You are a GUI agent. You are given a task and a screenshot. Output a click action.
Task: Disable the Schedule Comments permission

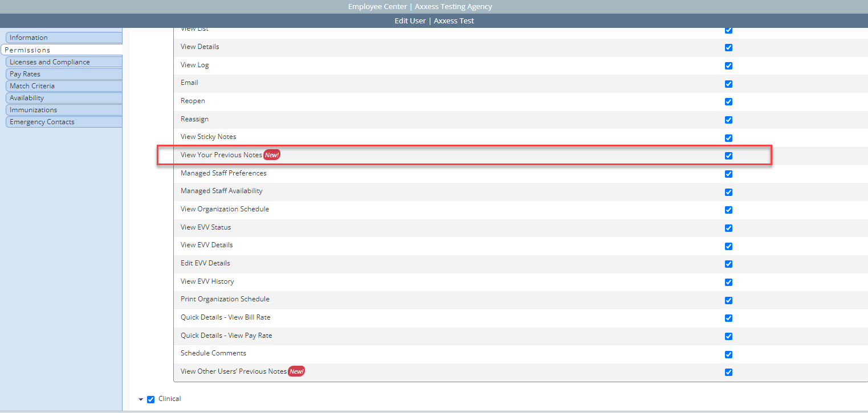pyautogui.click(x=728, y=354)
